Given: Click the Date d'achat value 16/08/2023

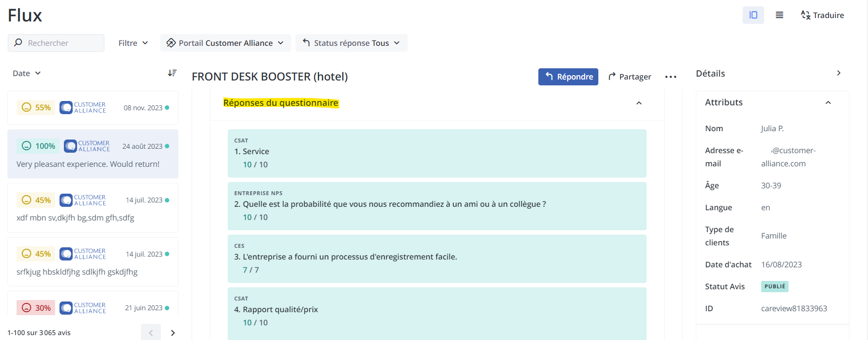Looking at the screenshot, I should 781,264.
